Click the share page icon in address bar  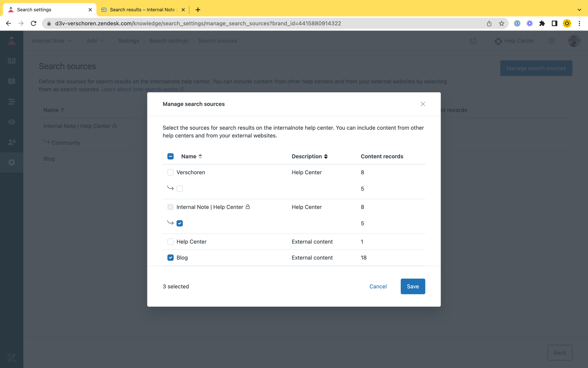[489, 23]
